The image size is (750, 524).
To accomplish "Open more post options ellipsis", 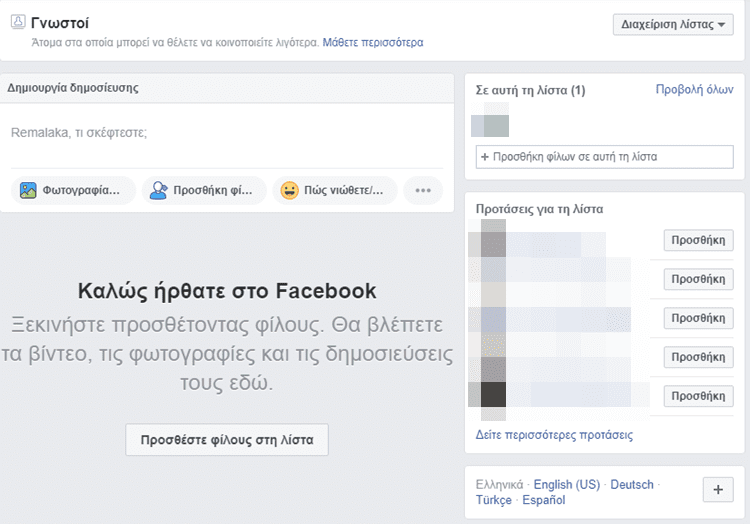I will click(x=423, y=190).
